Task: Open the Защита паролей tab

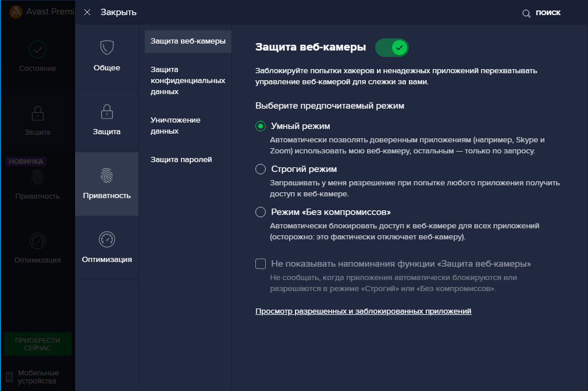Action: tap(181, 159)
